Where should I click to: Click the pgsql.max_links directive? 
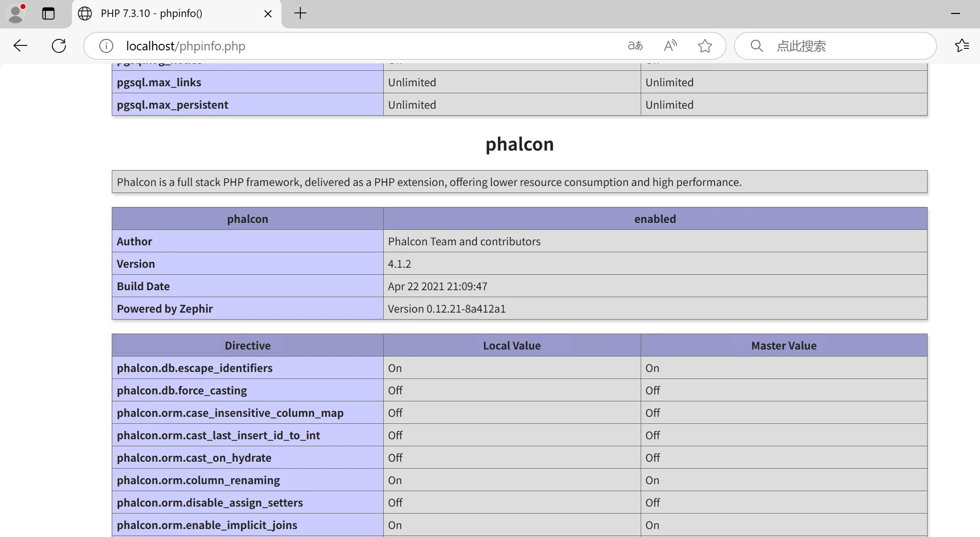[159, 82]
